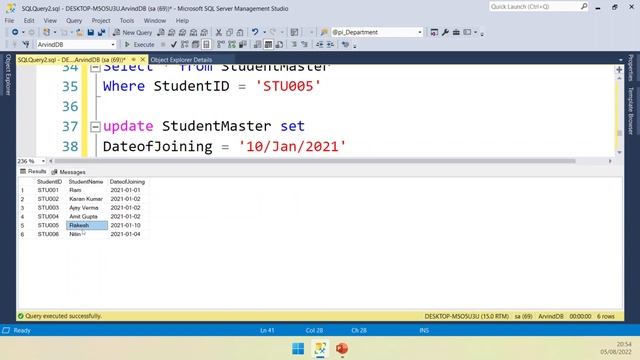This screenshot has width=640, height=360.
Task: Open the Windows Start menu
Action: pyautogui.click(x=298, y=349)
